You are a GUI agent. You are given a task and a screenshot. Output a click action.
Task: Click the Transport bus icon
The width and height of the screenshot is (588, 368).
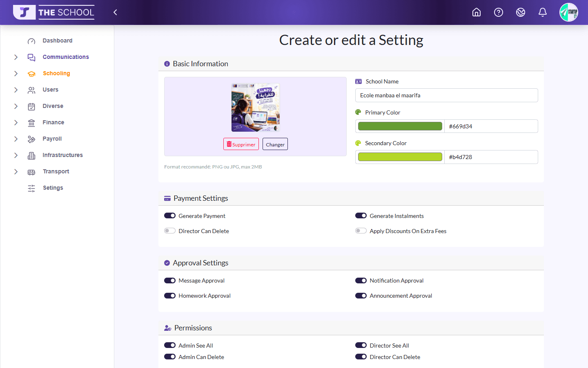point(31,172)
